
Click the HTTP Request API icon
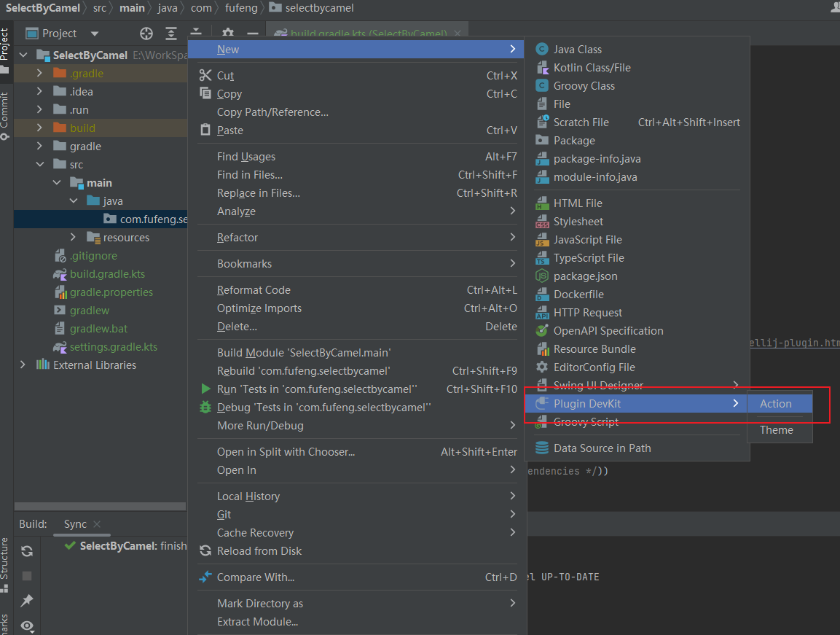point(542,313)
